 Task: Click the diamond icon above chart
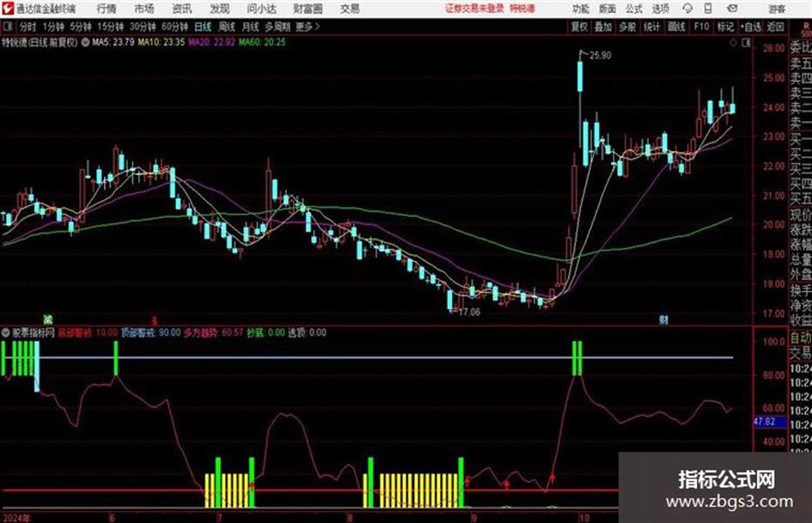pos(733,43)
